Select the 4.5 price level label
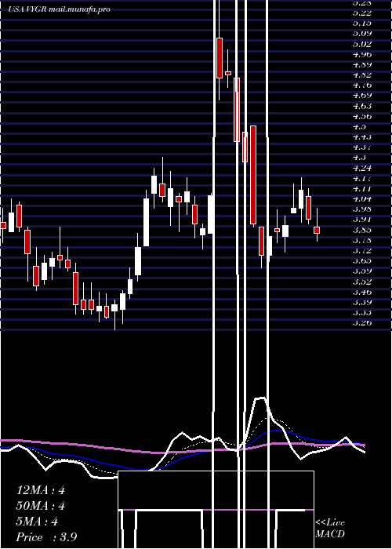The image size is (392, 549). (x=359, y=127)
